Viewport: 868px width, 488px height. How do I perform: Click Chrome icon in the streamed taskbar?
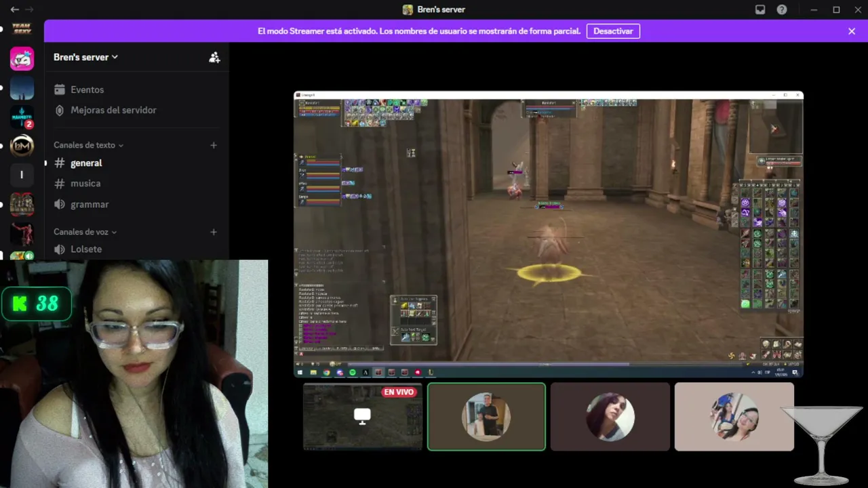coord(326,372)
